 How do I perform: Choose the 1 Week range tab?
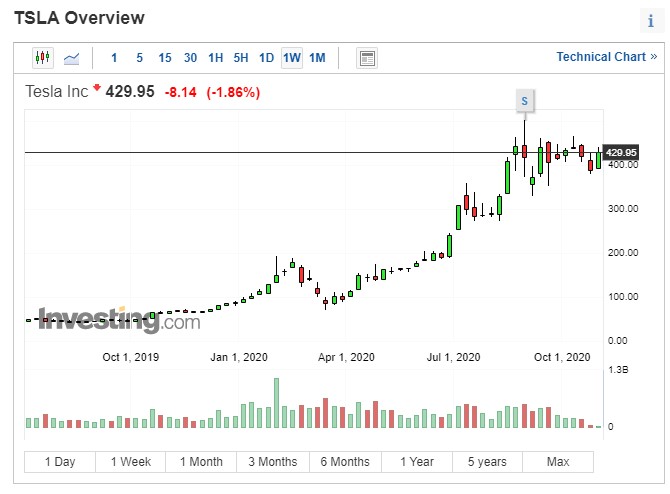(131, 462)
